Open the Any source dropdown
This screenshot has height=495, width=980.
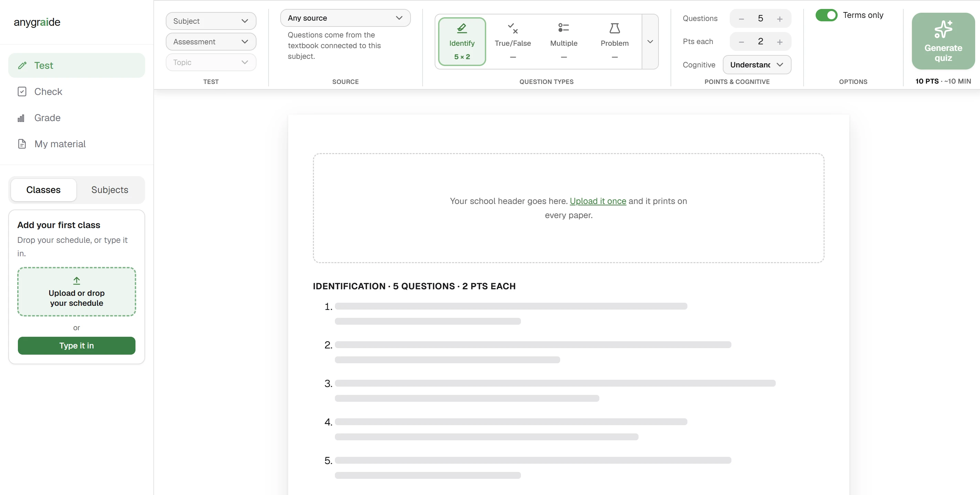point(345,18)
